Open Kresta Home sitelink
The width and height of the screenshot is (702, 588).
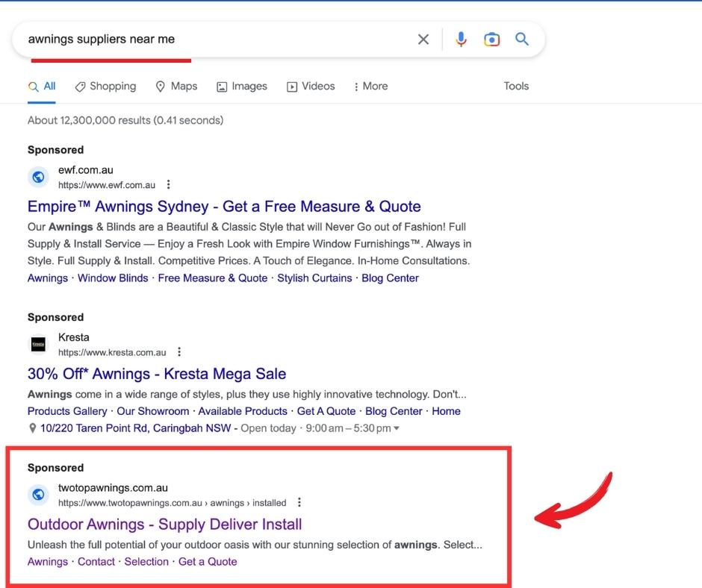pos(446,411)
